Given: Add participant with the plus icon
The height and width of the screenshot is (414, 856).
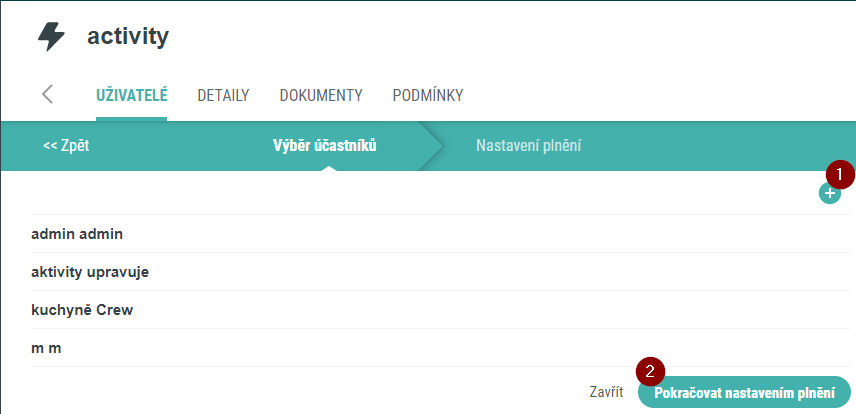Looking at the screenshot, I should [x=830, y=193].
